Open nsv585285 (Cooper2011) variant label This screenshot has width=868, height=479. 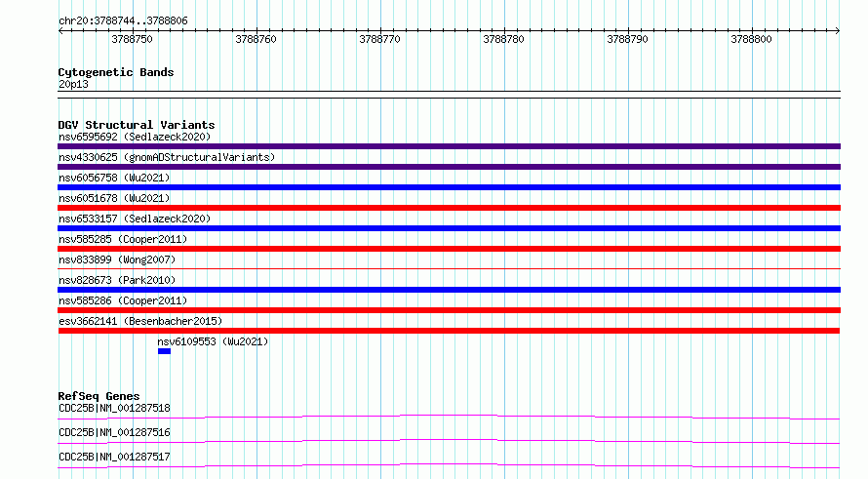123,239
